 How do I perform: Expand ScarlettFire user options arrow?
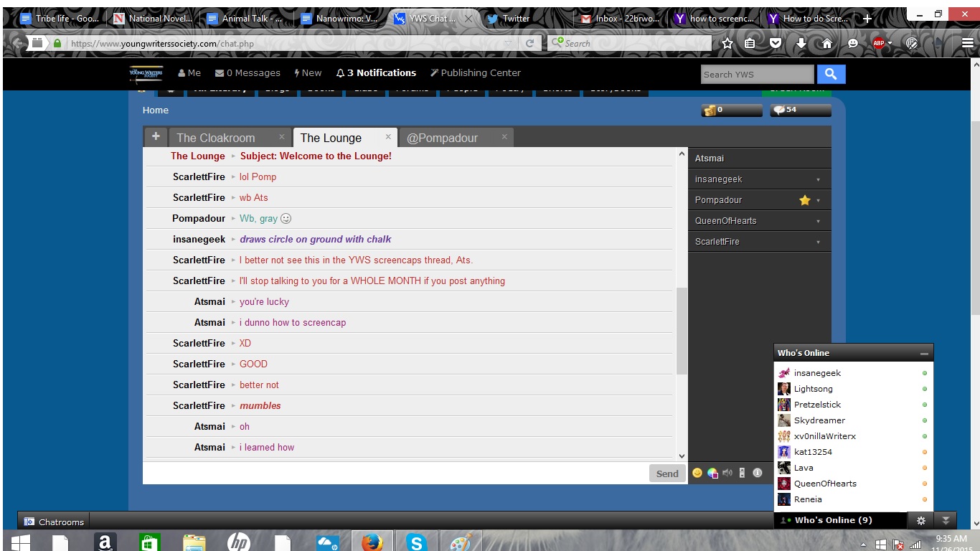(x=818, y=242)
